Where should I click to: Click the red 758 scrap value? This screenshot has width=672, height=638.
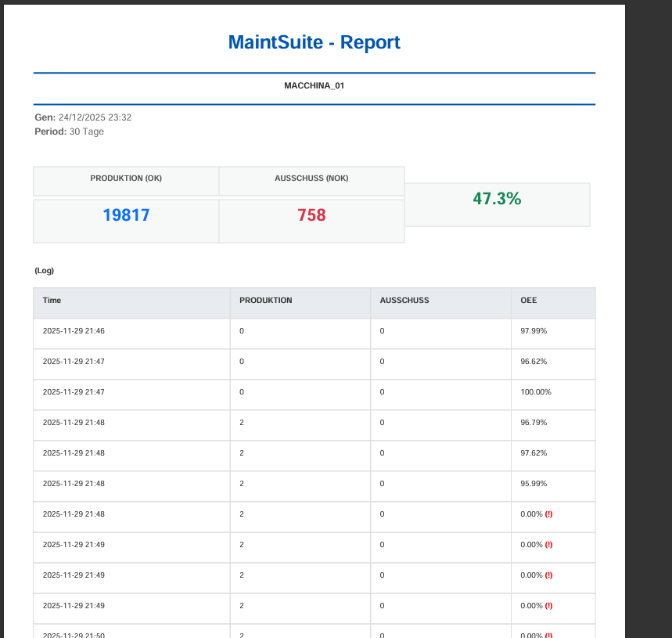coord(311,214)
